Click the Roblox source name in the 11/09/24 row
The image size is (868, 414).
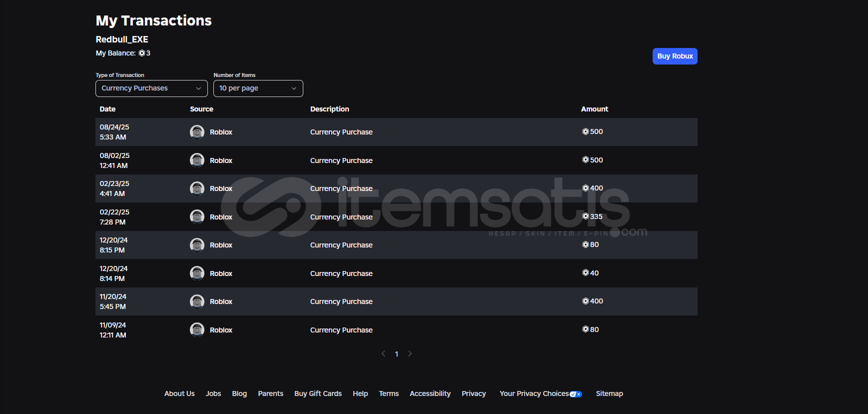pos(221,330)
